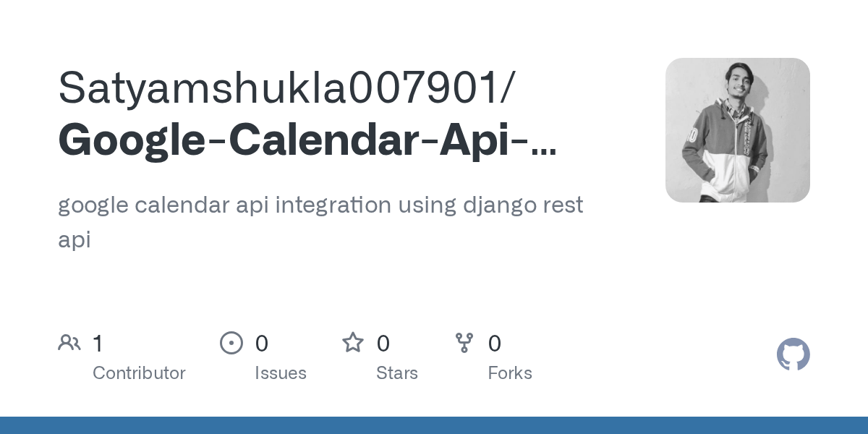
Task: Click the fork branch icon
Action: coord(464,343)
